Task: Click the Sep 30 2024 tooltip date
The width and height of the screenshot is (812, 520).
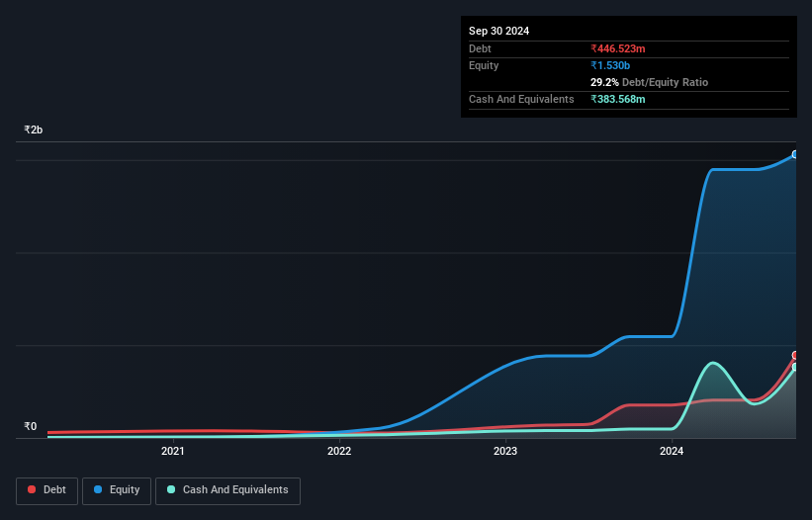Action: [x=498, y=31]
